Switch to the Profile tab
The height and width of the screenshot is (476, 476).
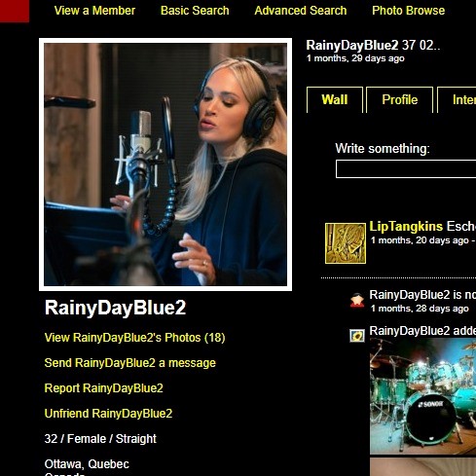399,99
